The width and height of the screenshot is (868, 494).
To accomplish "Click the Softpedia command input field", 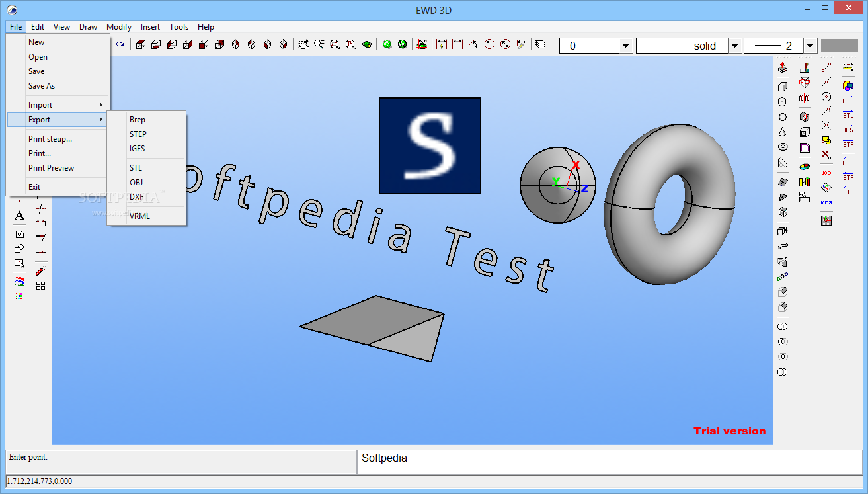I will click(610, 462).
